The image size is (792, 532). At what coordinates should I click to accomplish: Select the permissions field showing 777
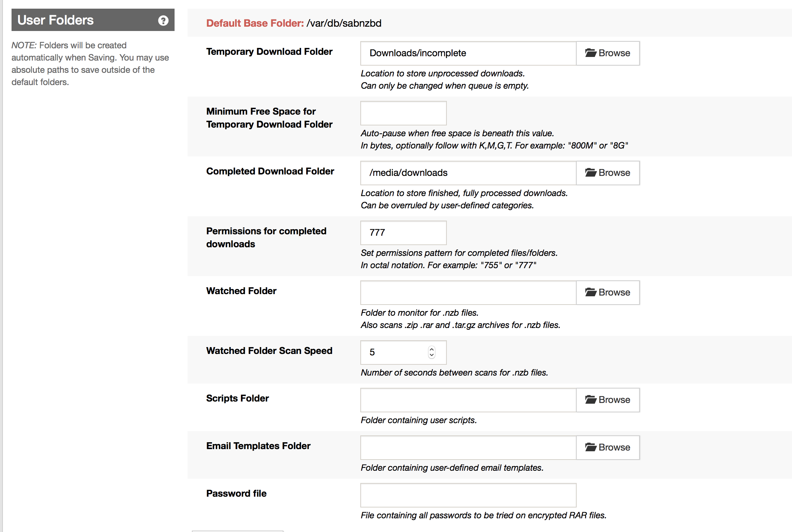(404, 233)
